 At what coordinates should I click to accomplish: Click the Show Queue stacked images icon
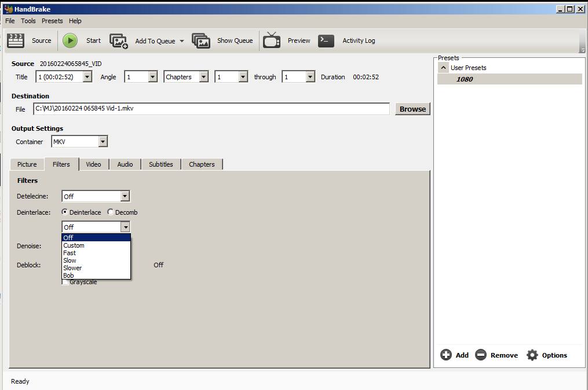tap(201, 41)
